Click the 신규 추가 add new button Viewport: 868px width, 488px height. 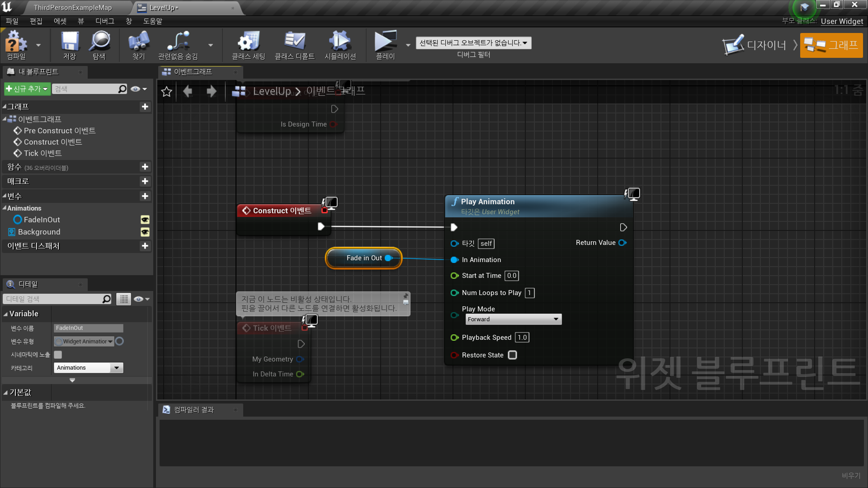coord(27,89)
